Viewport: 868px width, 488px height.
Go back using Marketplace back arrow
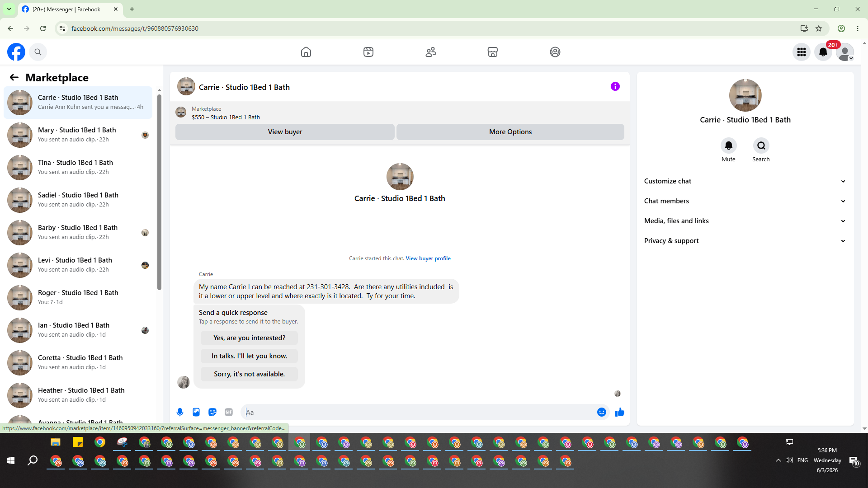(14, 78)
